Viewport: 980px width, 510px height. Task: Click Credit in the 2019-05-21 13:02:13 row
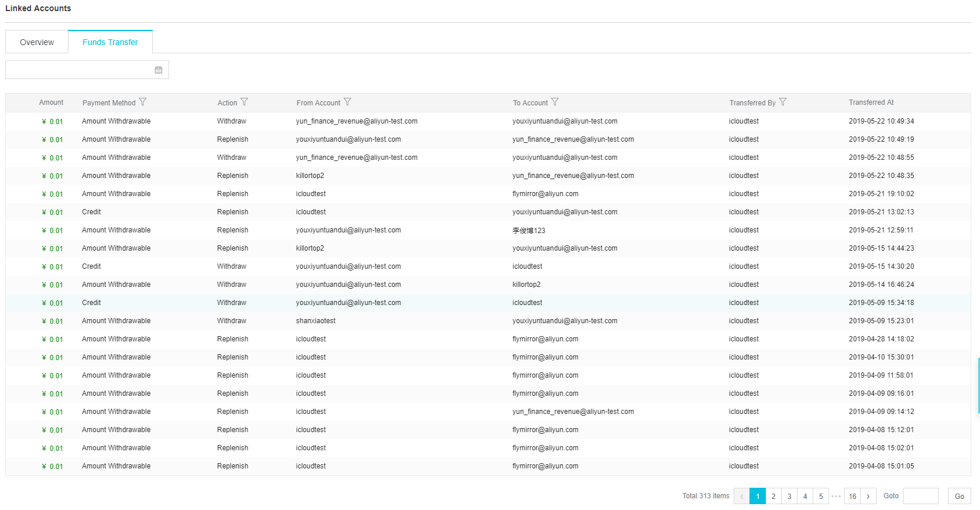click(91, 212)
